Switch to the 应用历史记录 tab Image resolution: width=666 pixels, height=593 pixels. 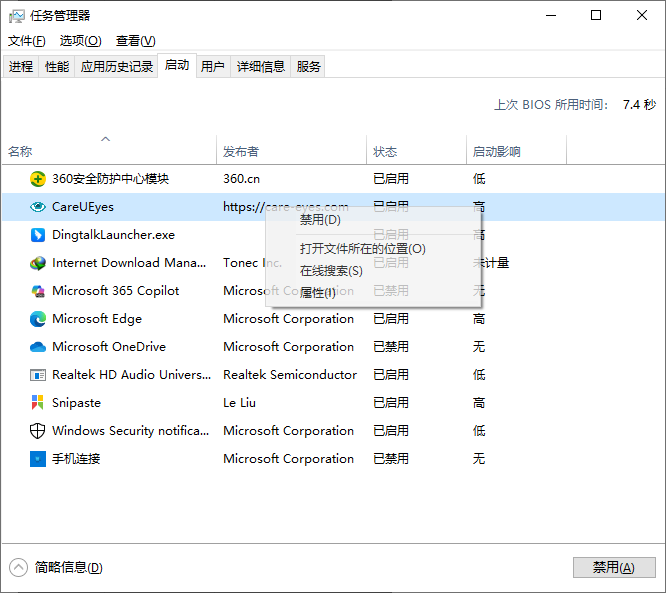coord(116,66)
